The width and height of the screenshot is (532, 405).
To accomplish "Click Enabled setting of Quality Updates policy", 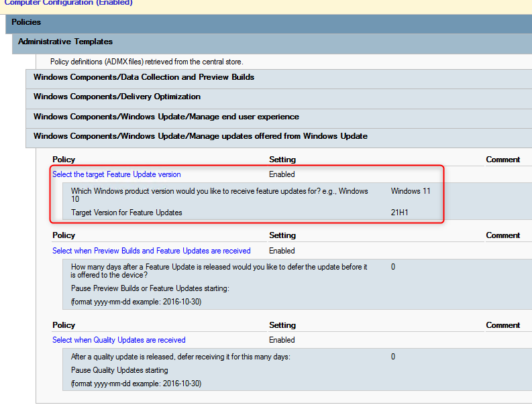I will point(282,340).
